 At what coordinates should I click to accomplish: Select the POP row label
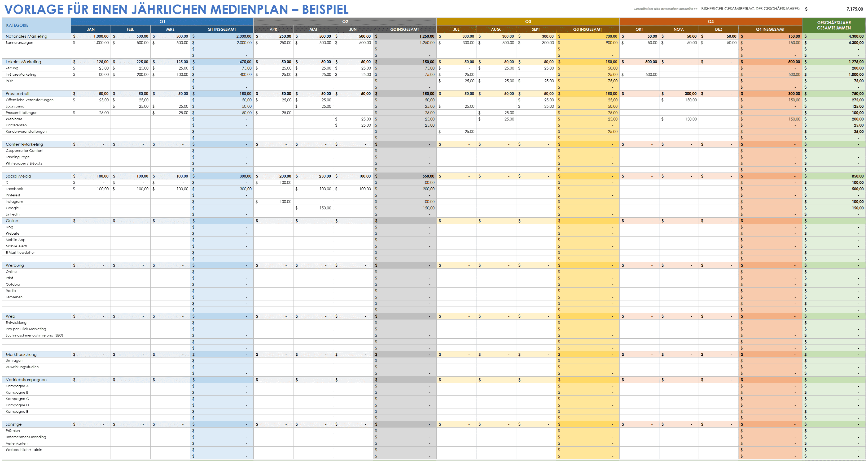click(9, 81)
